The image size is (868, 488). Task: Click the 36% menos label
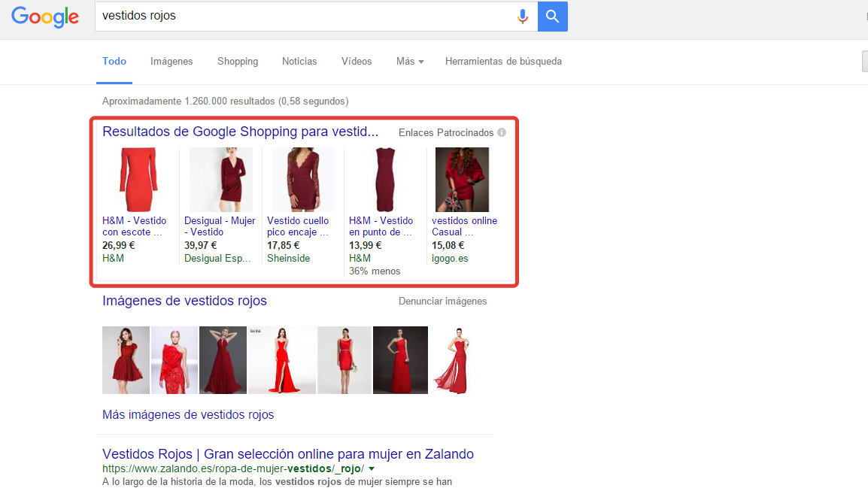pos(375,271)
